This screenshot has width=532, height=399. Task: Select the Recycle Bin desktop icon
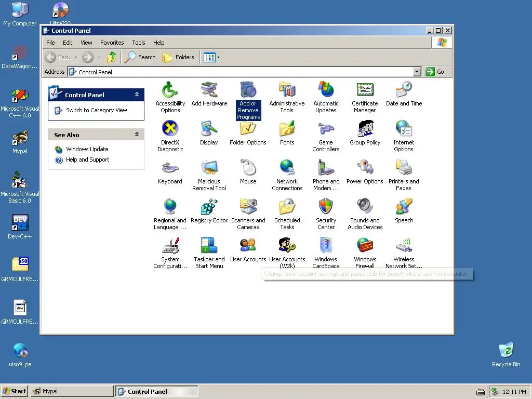[x=506, y=355]
